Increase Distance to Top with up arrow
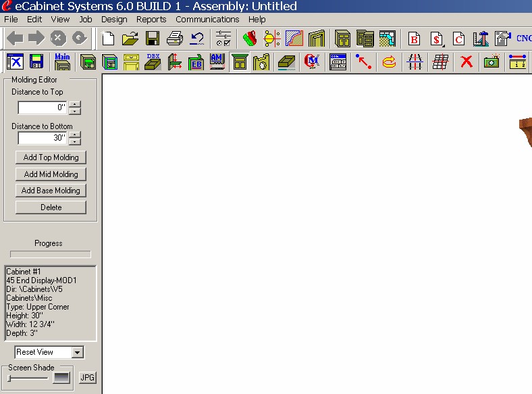532x394 pixels. (x=75, y=104)
